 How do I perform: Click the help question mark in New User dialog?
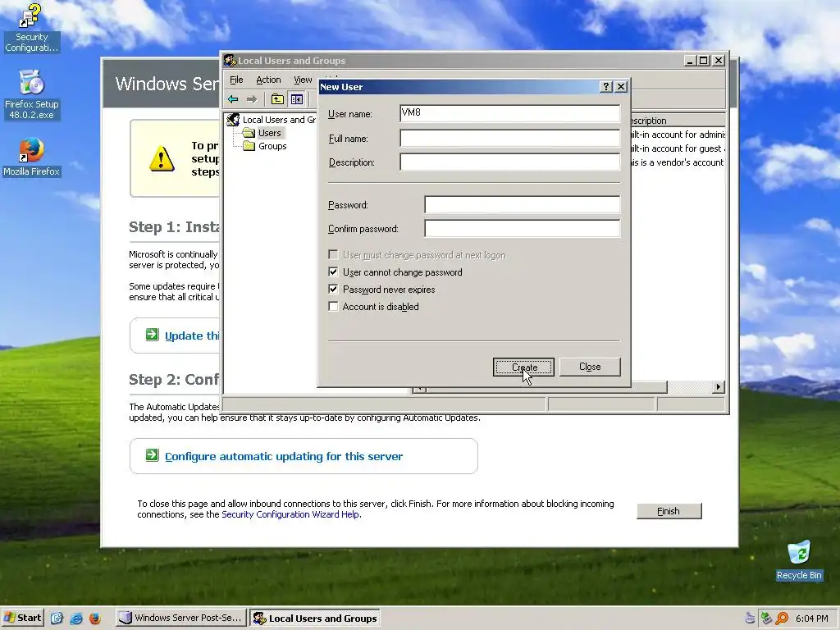(606, 87)
